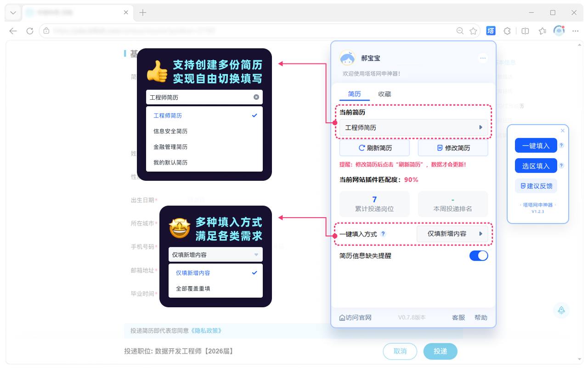Click the 投递 submit button

click(441, 351)
